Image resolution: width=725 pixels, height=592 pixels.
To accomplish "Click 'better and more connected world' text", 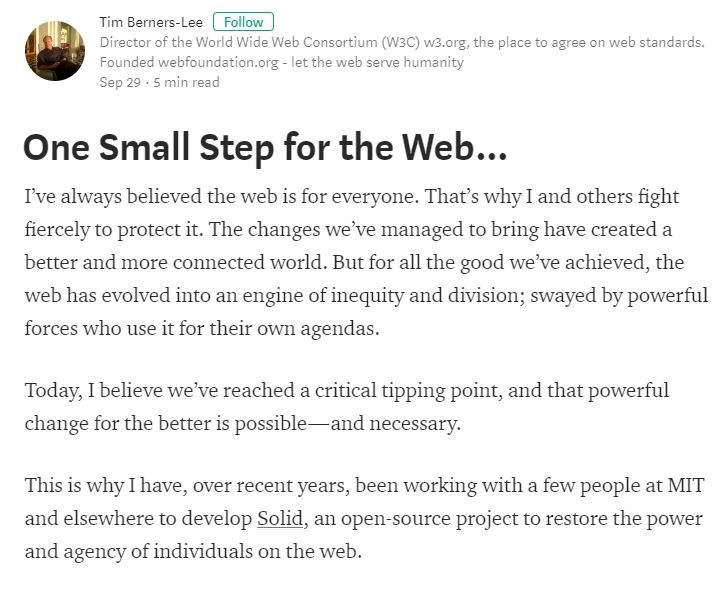I will (175, 263).
